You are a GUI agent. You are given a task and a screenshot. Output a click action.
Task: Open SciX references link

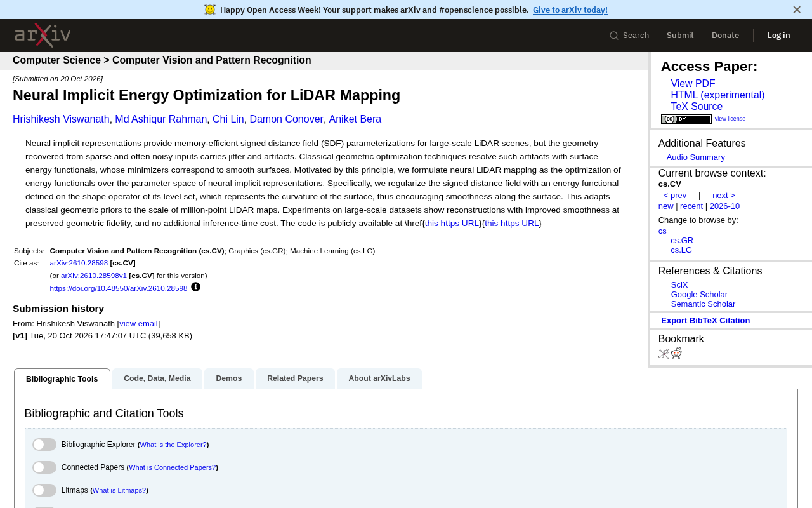[679, 285]
